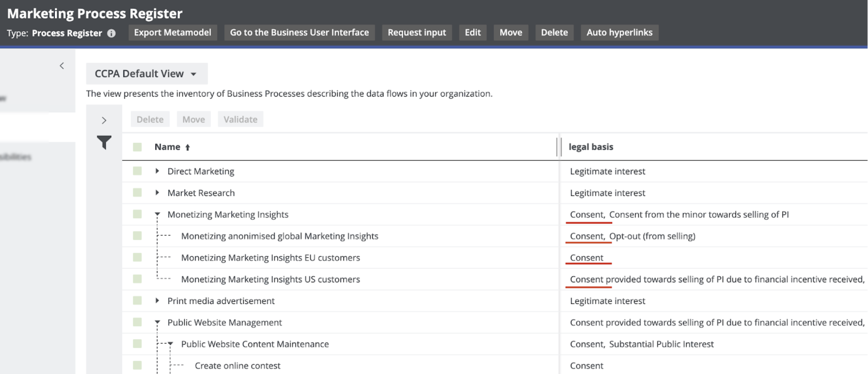Click the Validate button

point(240,119)
